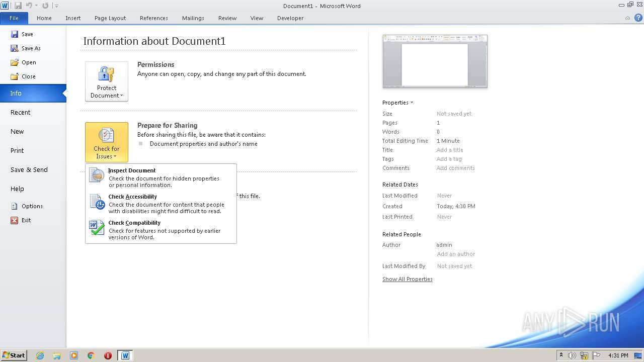
Task: Open Windows Media Player from taskbar
Action: point(74,355)
